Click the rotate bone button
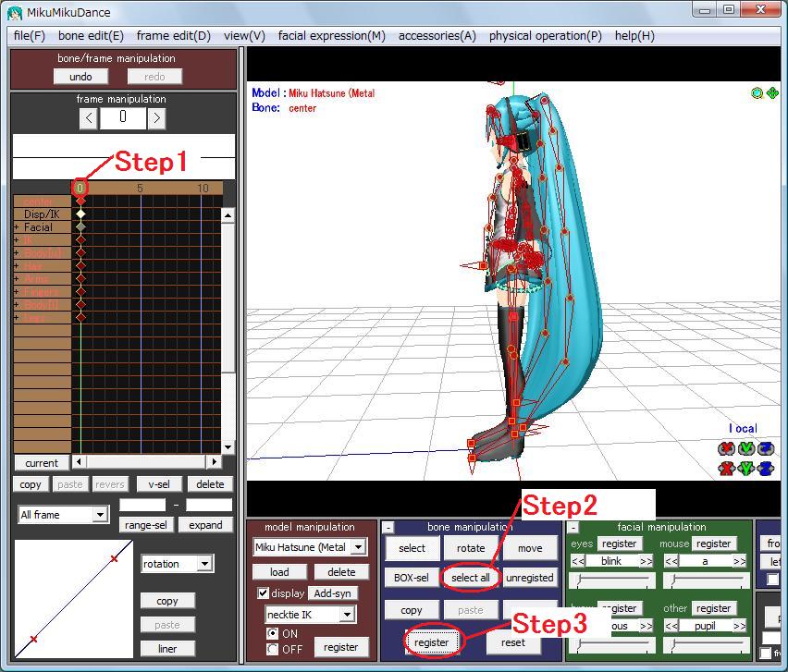The width and height of the screenshot is (788, 672). 471,548
